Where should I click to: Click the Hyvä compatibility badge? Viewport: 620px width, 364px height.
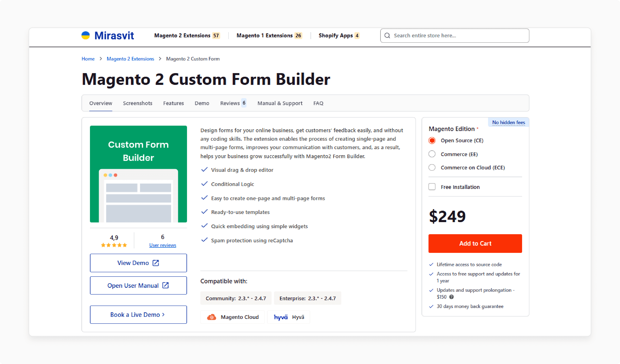[289, 317]
